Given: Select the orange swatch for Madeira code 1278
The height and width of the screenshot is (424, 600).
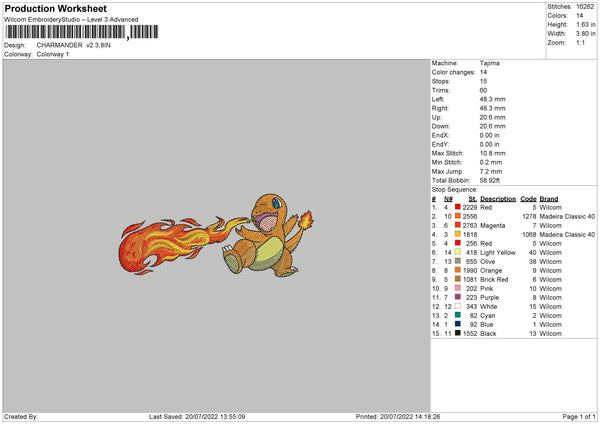Looking at the screenshot, I should [458, 216].
